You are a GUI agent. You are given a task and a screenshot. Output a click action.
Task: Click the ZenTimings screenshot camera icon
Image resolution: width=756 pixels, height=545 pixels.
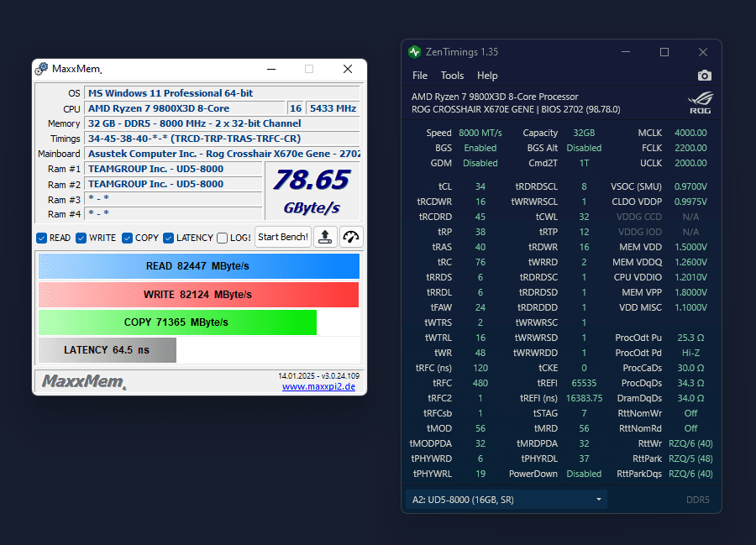705,76
